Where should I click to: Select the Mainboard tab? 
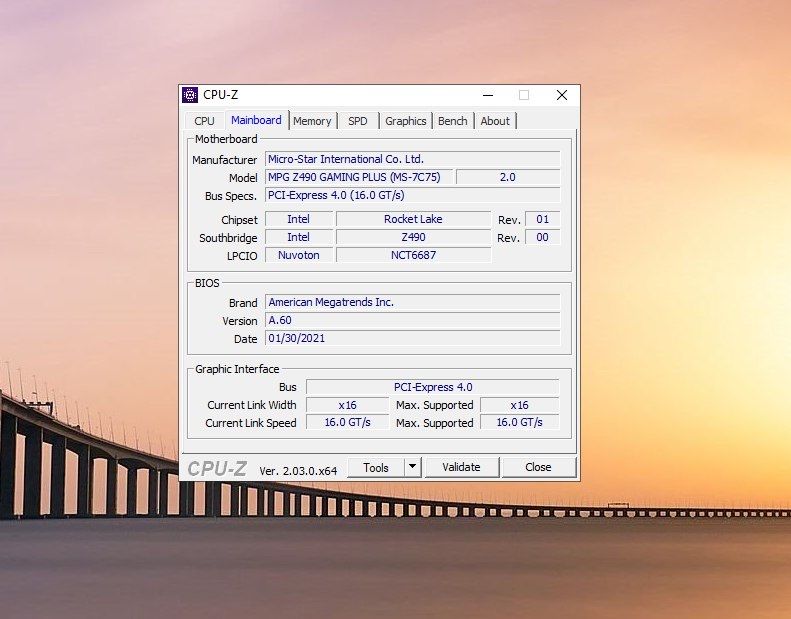tap(256, 120)
